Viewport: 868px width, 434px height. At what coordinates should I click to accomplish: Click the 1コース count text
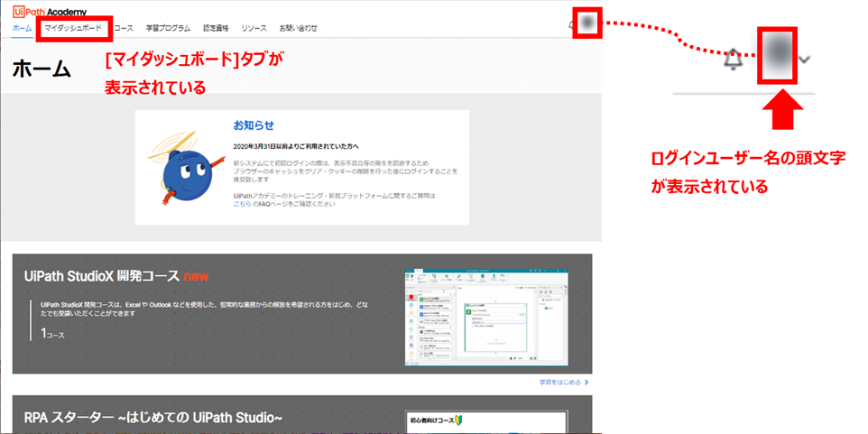[x=52, y=334]
